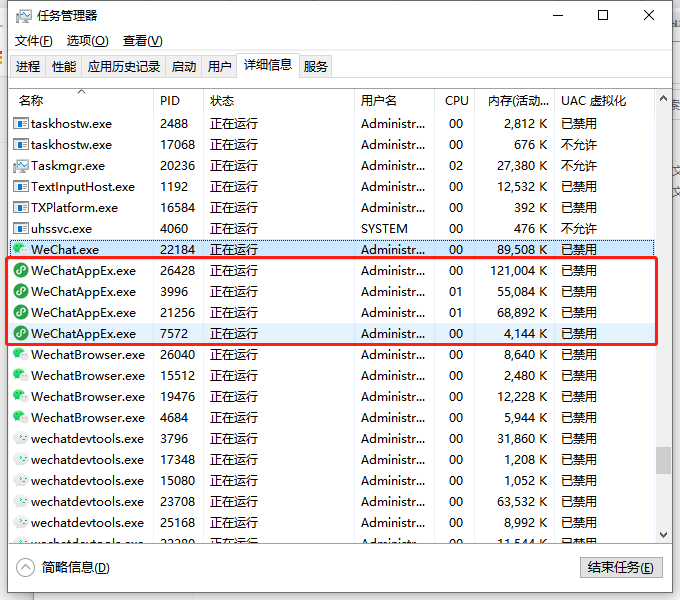680x600 pixels.
Task: Click memory value 31,860 K
Action: coord(522,439)
